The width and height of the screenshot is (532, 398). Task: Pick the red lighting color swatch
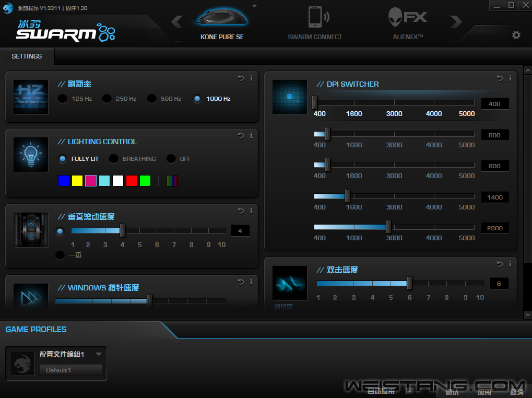132,181
